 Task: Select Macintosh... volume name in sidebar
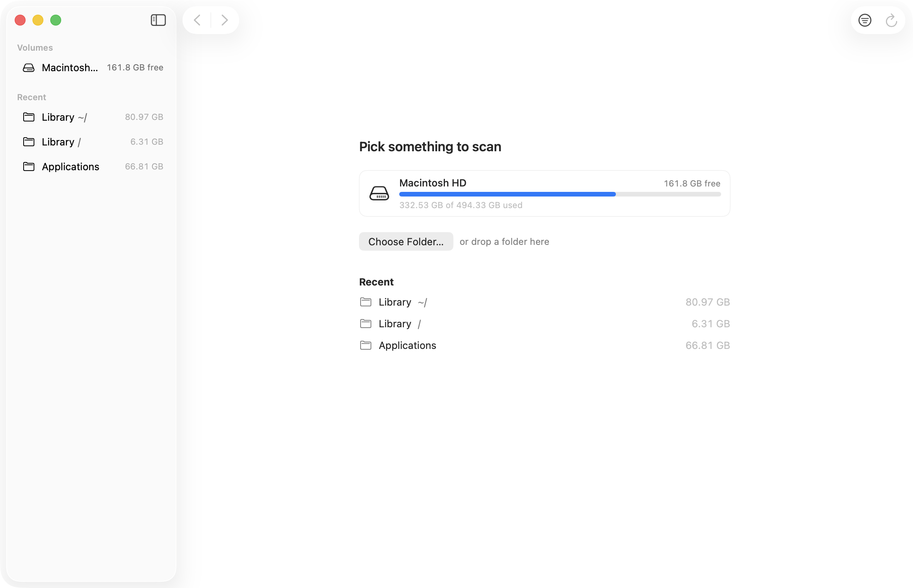(70, 68)
